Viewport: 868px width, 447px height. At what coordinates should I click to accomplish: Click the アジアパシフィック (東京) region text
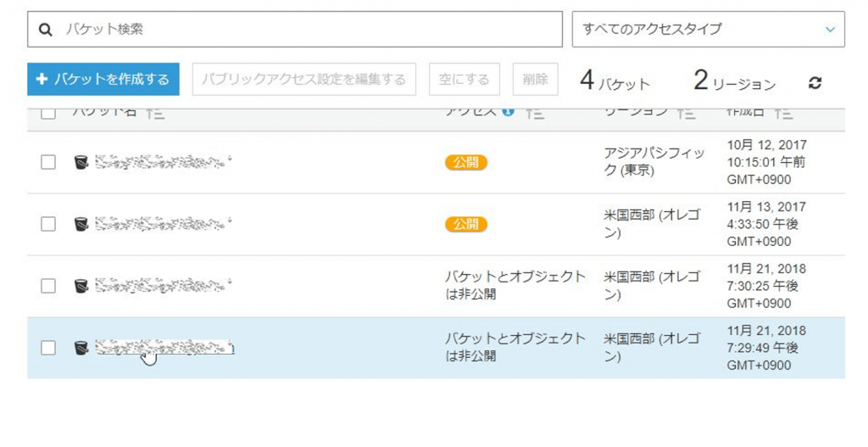[654, 162]
